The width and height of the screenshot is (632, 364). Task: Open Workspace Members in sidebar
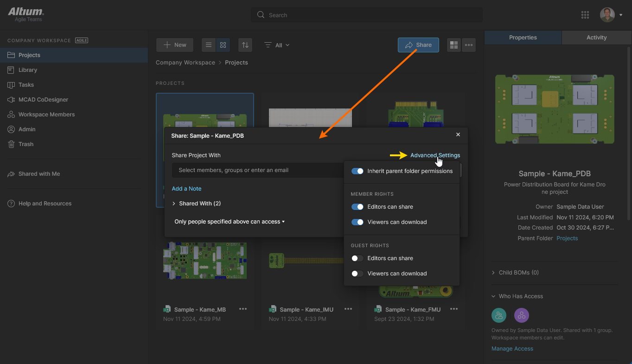[46, 115]
